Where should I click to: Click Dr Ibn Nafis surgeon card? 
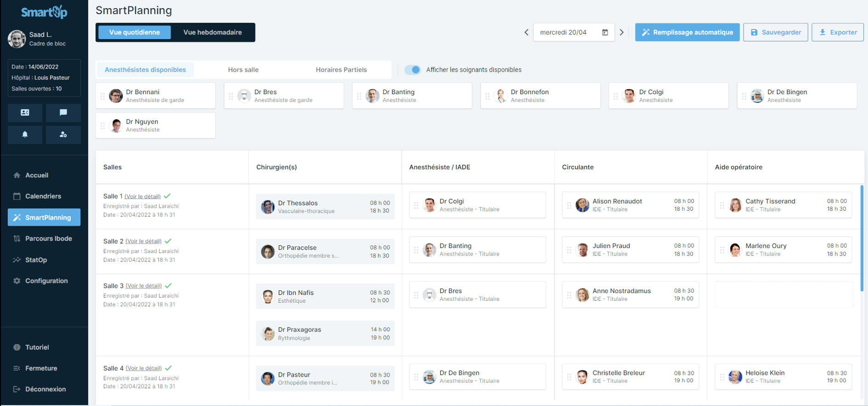(325, 296)
